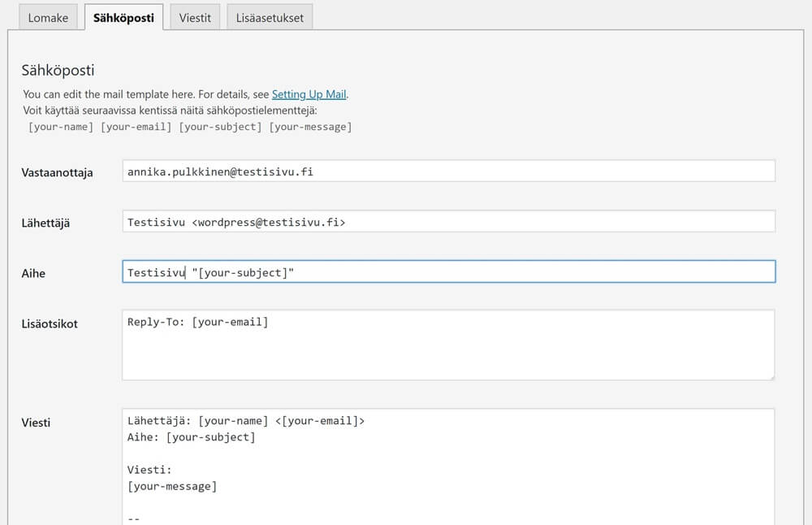Select the Sähköposti tab
This screenshot has width=812, height=525.
pyautogui.click(x=123, y=17)
